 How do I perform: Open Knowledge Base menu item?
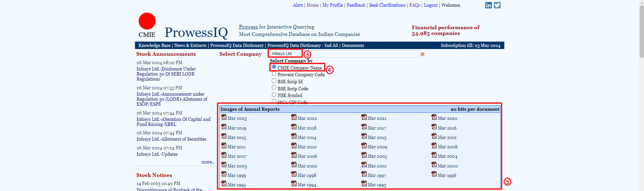coord(154,45)
